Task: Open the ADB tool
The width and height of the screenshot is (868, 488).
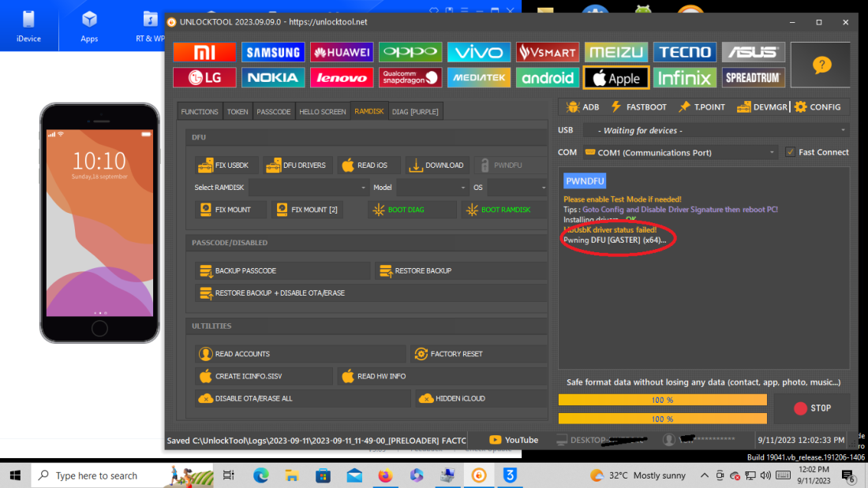Action: coord(582,106)
